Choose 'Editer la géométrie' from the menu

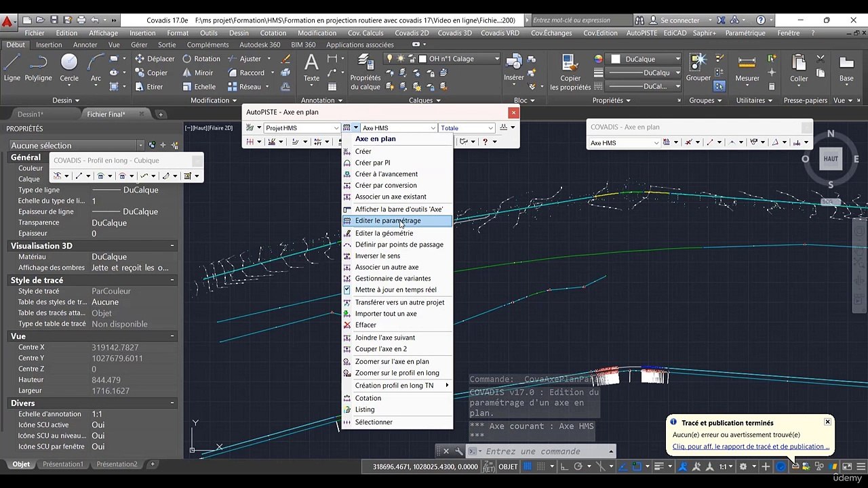point(384,233)
